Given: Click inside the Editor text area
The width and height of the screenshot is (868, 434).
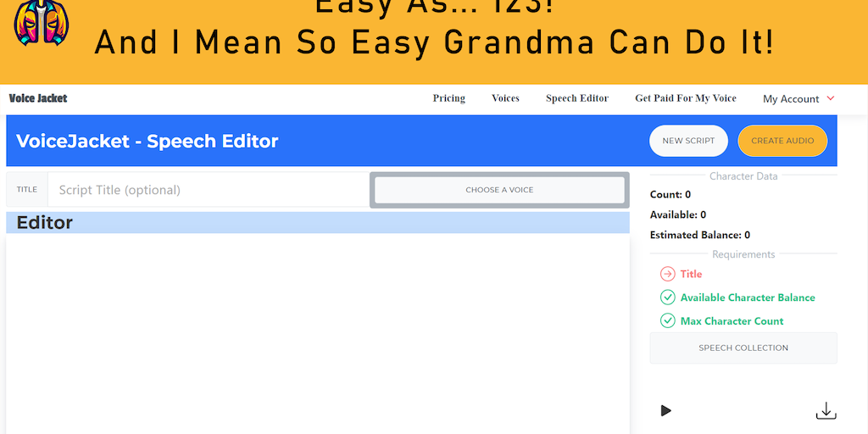Looking at the screenshot, I should click(x=318, y=334).
